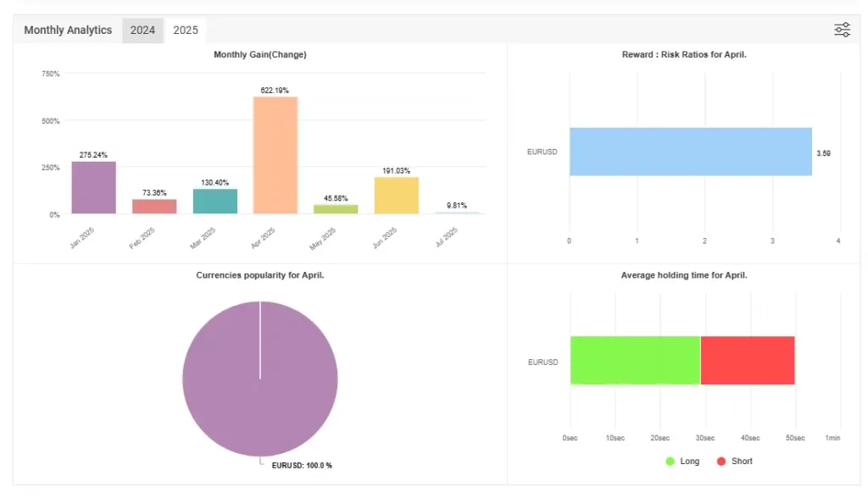This screenshot has height=498, width=868.
Task: Select the Jul 2025 small bar
Action: [x=457, y=213]
